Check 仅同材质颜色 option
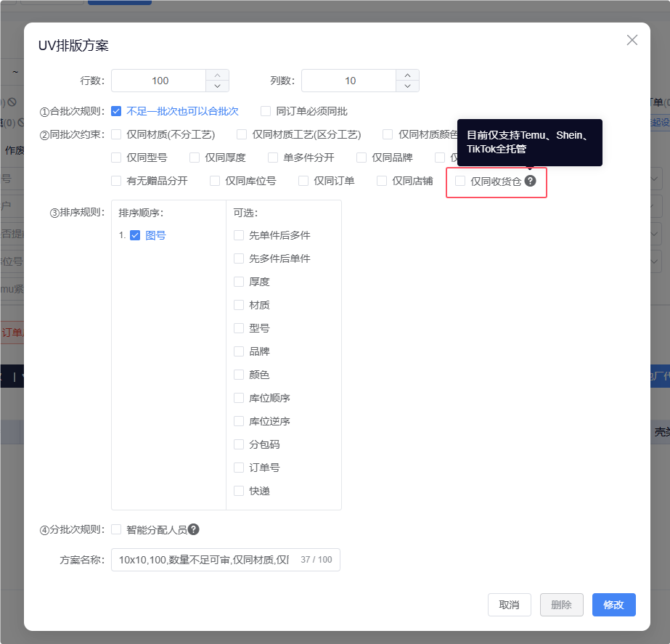Screen dimensions: 670x644 [x=388, y=134]
